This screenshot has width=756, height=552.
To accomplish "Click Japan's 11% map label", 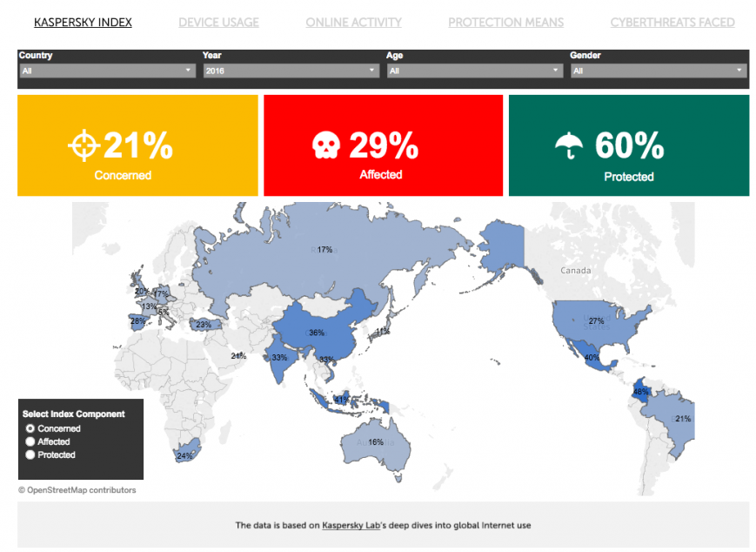I will [383, 331].
